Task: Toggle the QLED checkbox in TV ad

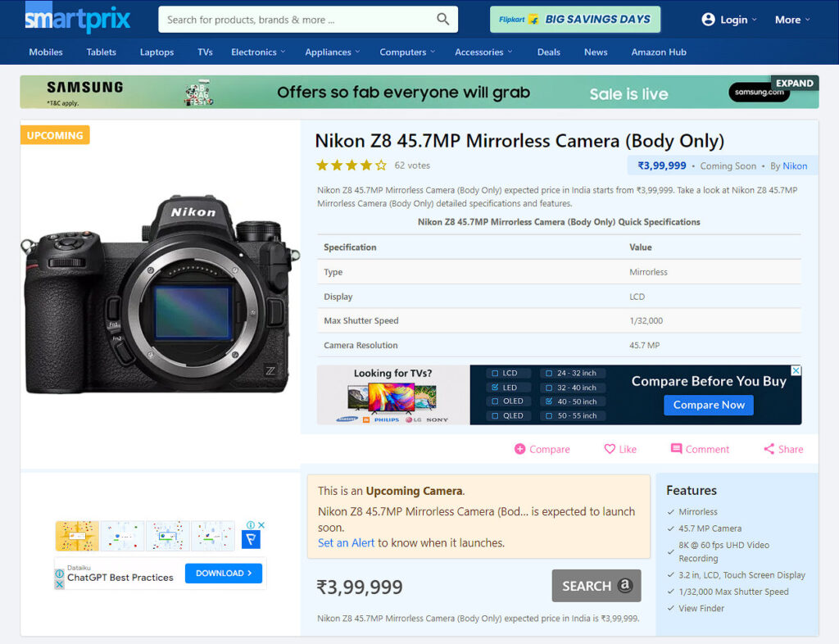Action: 495,415
